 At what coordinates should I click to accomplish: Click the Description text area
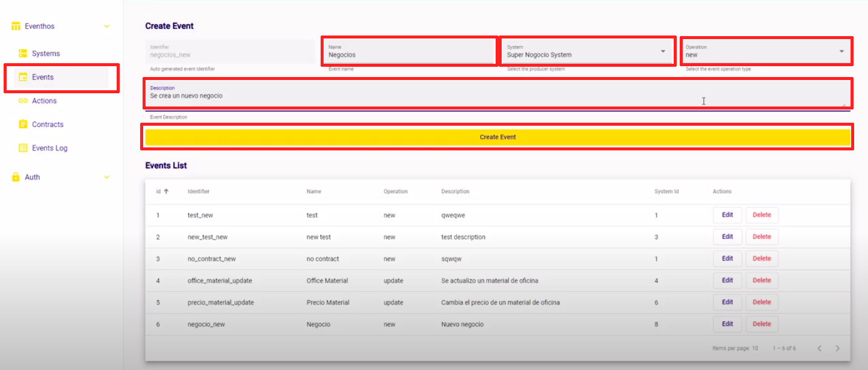coord(497,95)
